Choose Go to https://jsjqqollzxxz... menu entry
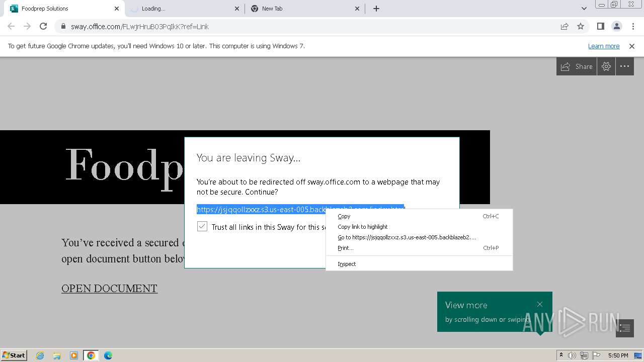The height and width of the screenshot is (362, 644). (419, 237)
